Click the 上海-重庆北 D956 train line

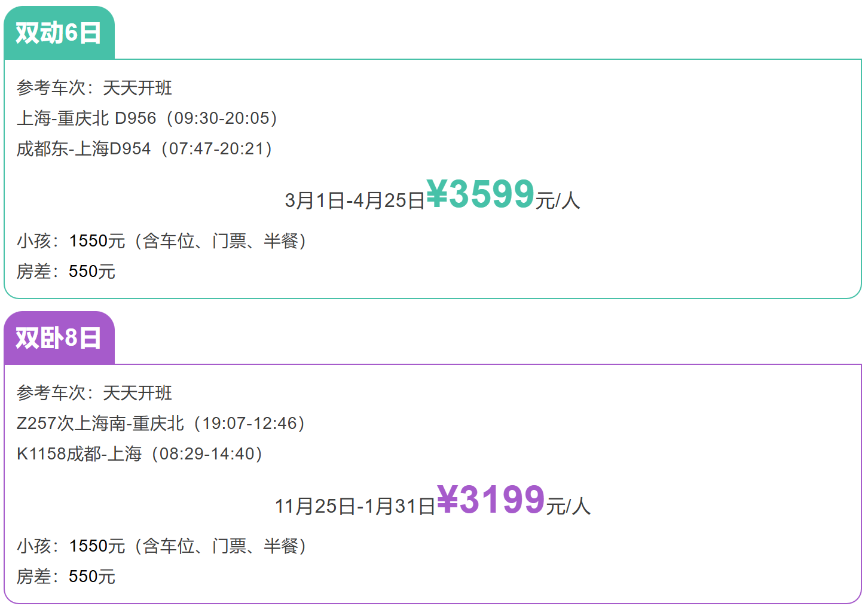(x=147, y=118)
